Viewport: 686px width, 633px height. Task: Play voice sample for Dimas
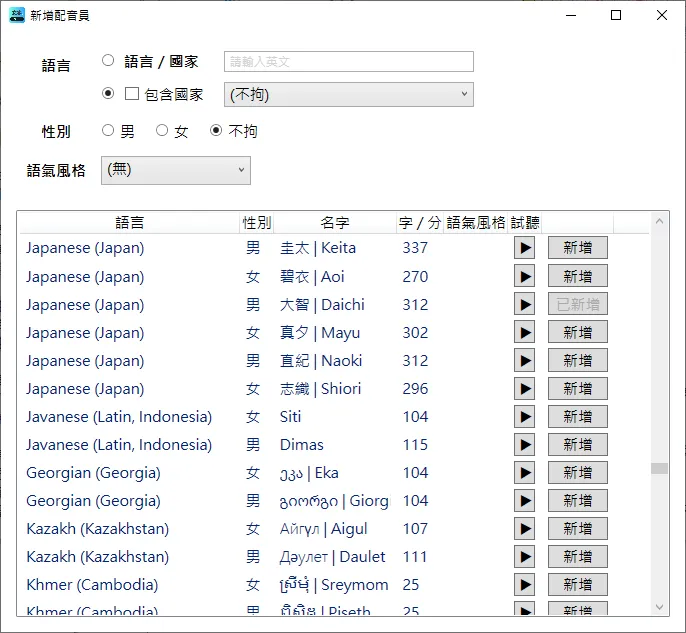524,444
